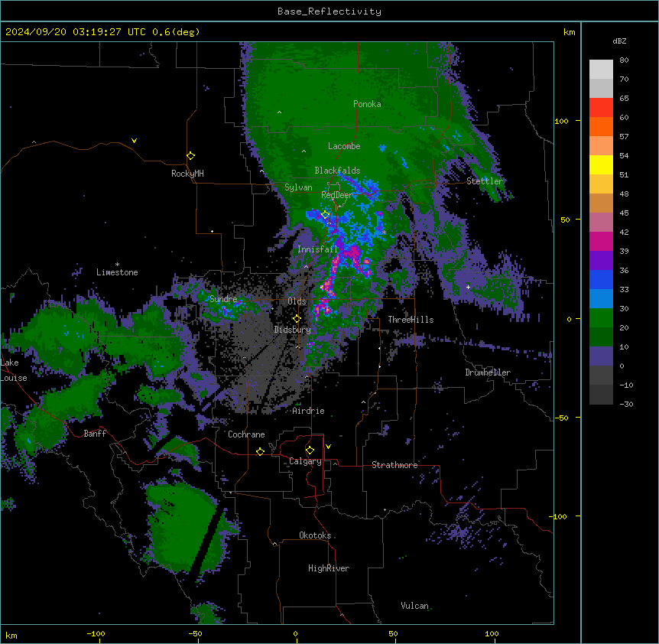Click the yellow 54 dBZ legend swatch
Screen dimensions: 659x644
point(601,164)
